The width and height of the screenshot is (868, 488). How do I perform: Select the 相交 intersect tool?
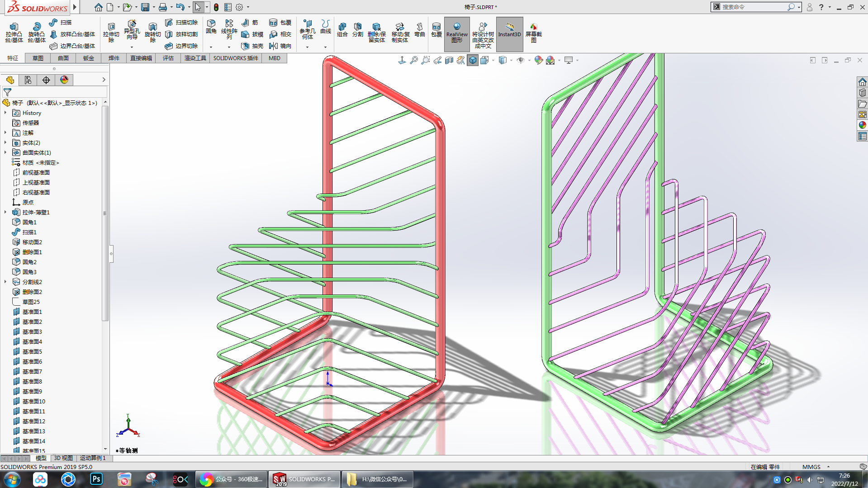pos(280,34)
